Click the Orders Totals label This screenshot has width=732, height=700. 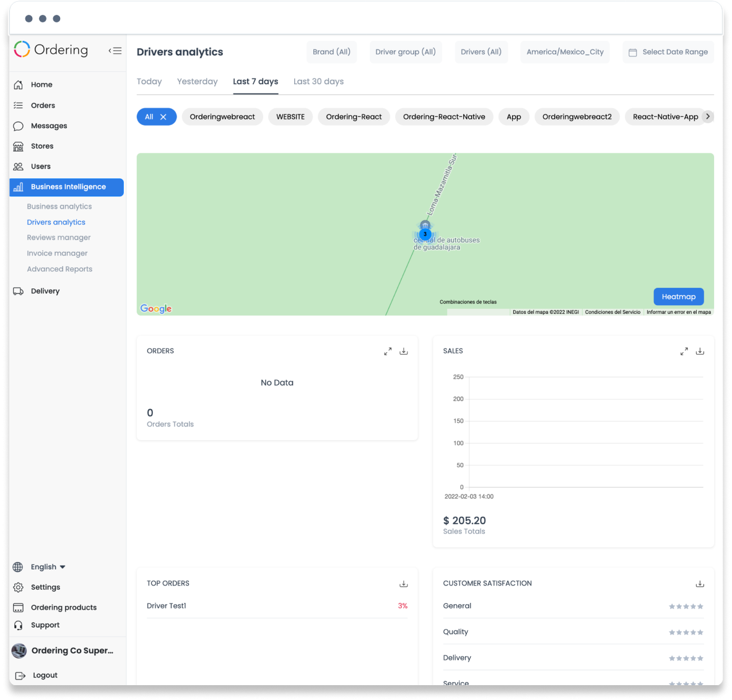[170, 424]
